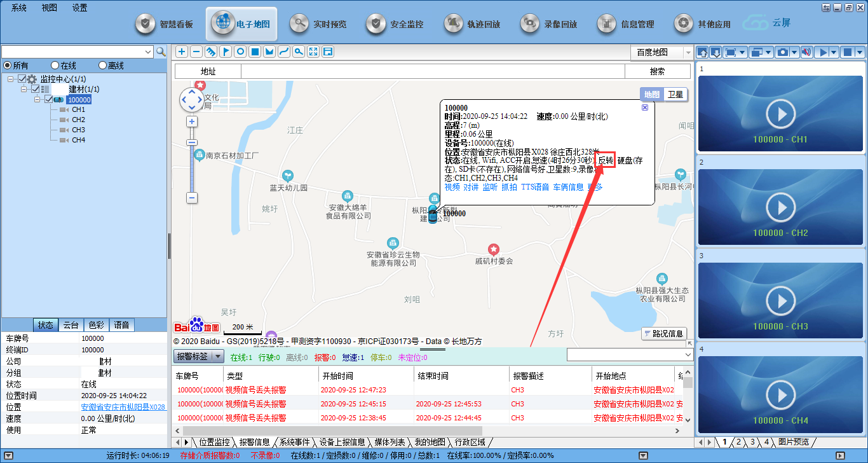Uncheck the 监控中心 checkbox
Image resolution: width=868 pixels, height=463 pixels.
click(x=22, y=79)
